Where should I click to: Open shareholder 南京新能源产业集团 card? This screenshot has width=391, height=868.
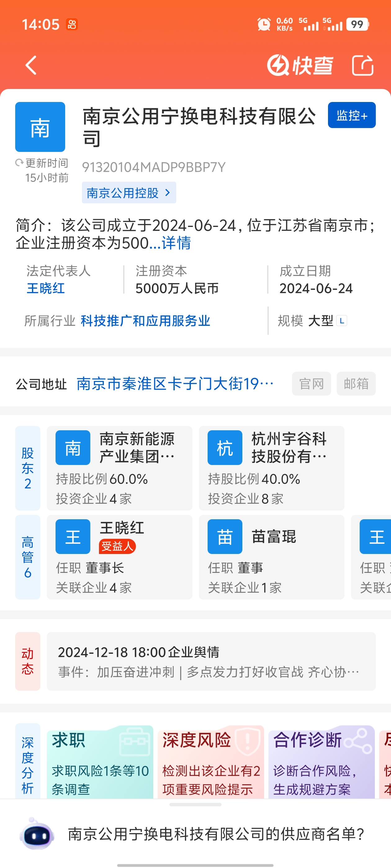(x=119, y=468)
